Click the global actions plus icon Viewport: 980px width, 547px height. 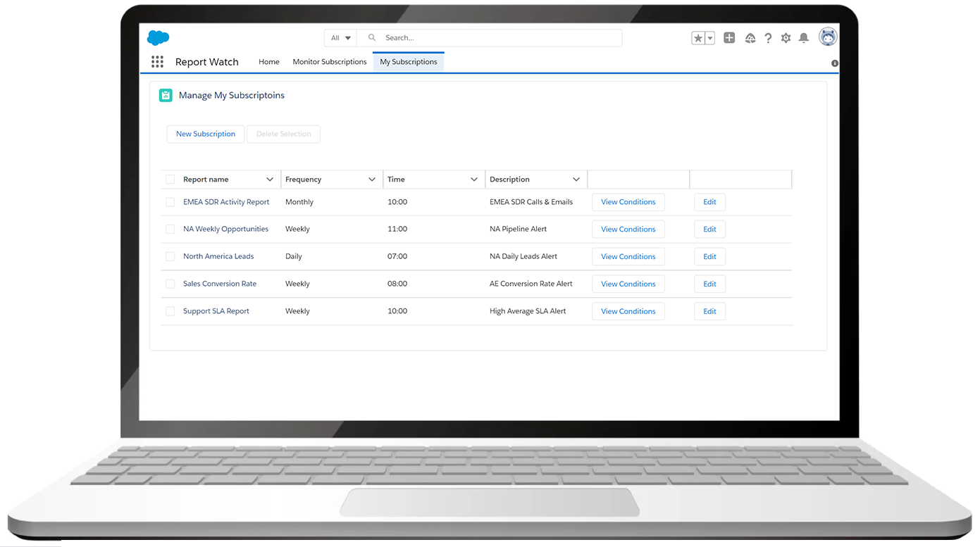point(729,38)
